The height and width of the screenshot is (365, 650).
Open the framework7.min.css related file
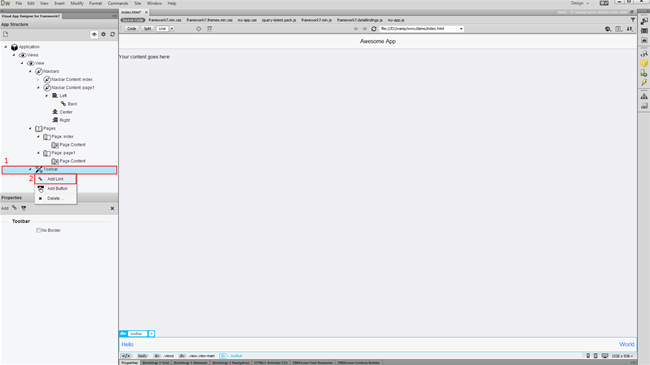click(165, 20)
